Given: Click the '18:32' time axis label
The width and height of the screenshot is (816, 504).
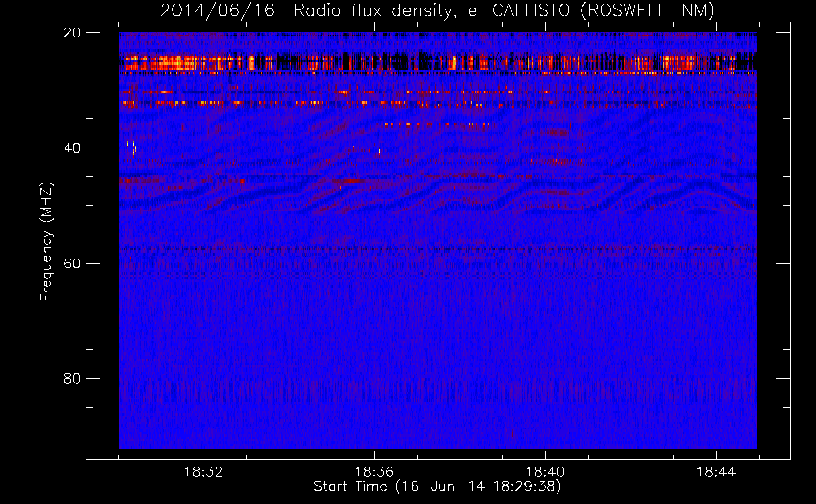Looking at the screenshot, I should [x=203, y=472].
